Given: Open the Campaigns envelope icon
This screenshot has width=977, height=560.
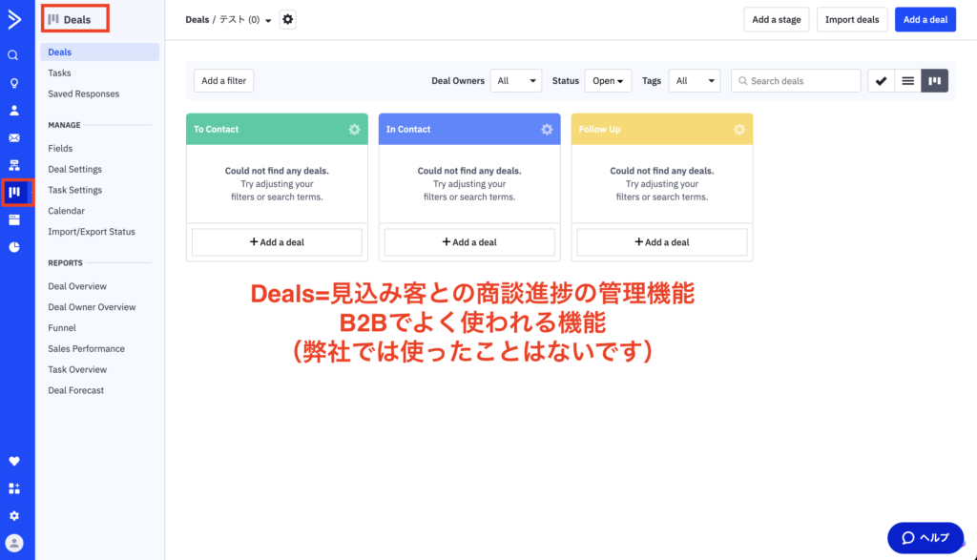Looking at the screenshot, I should point(13,137).
